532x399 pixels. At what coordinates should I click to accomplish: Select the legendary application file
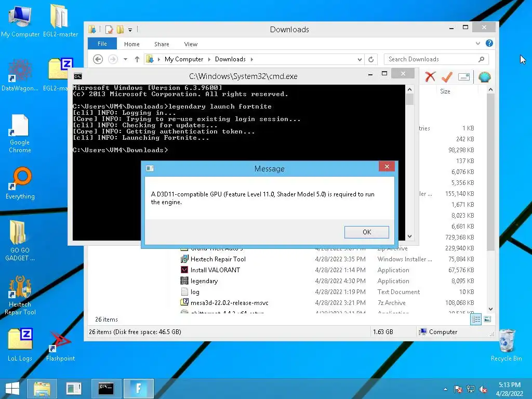204,281
